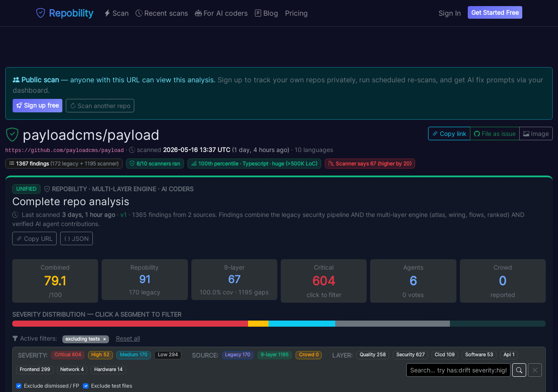Open the Scan nav item
Image resolution: width=558 pixels, height=392 pixels.
coord(116,13)
